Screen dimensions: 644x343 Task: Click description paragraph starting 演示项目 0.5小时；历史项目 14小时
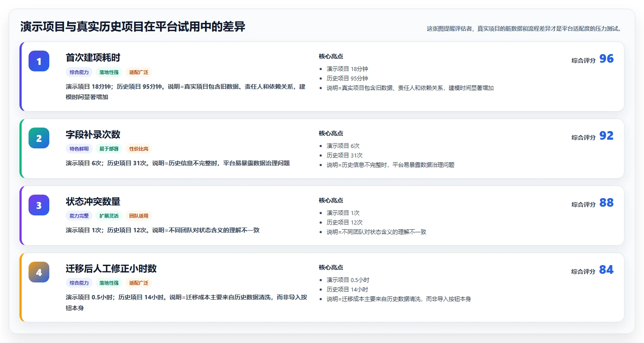point(186,302)
